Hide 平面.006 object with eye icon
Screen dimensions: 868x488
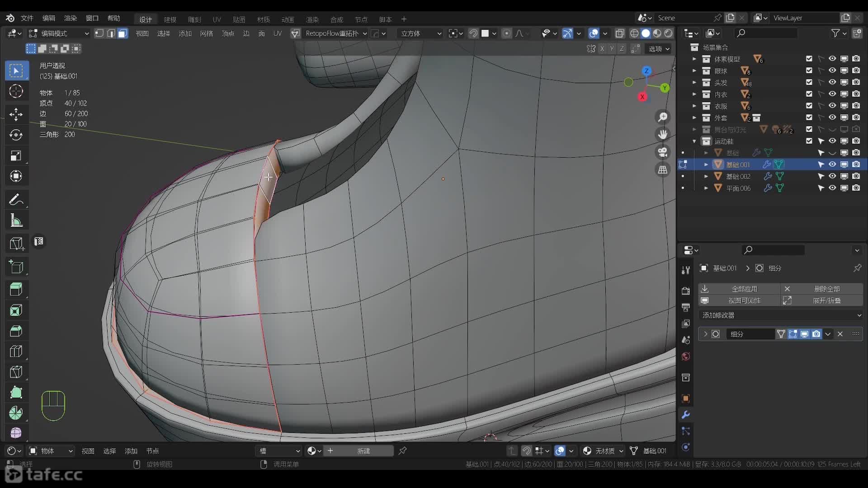[832, 188]
